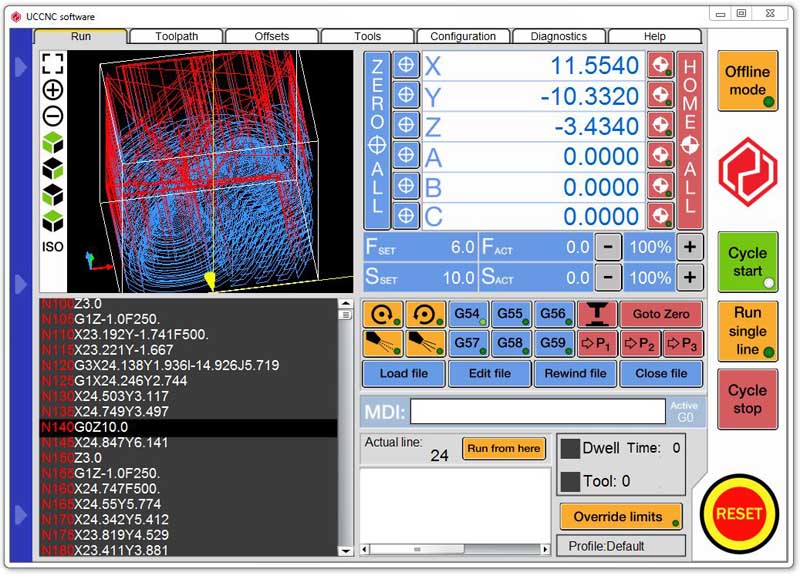Image resolution: width=800 pixels, height=576 pixels.
Task: Activate G54 offset
Action: [468, 314]
